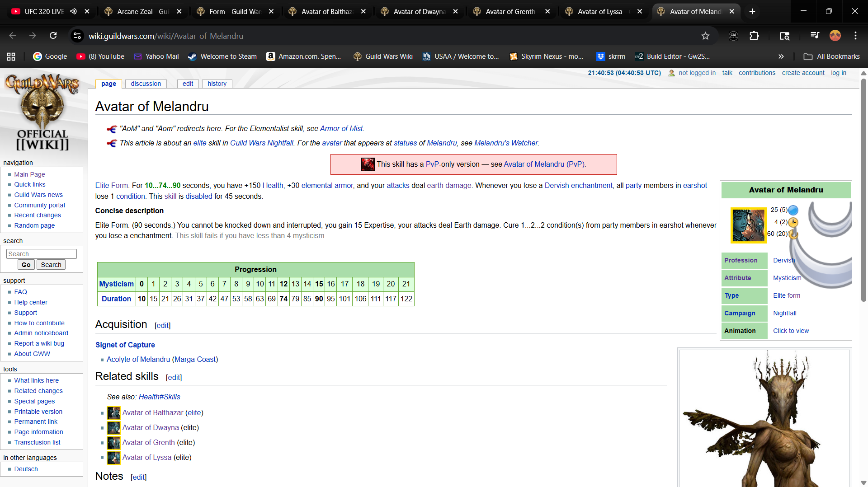Image resolution: width=868 pixels, height=487 pixels.
Task: Click the Melandru avatar model image
Action: 765,418
